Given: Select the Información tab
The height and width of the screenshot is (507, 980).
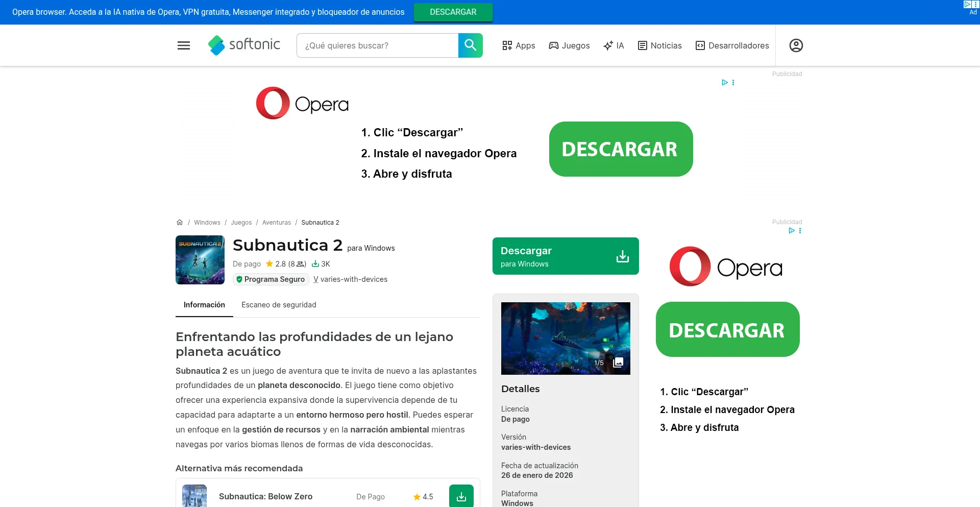Looking at the screenshot, I should tap(204, 305).
